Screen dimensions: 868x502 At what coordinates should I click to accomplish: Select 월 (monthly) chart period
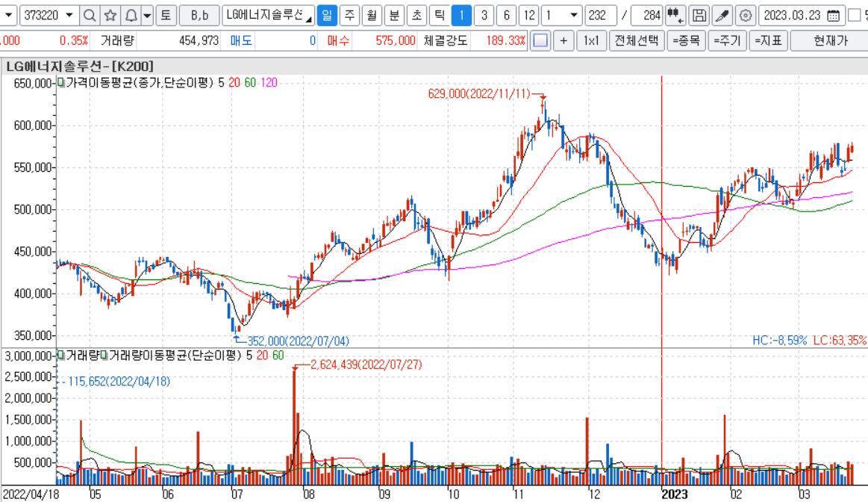click(372, 16)
